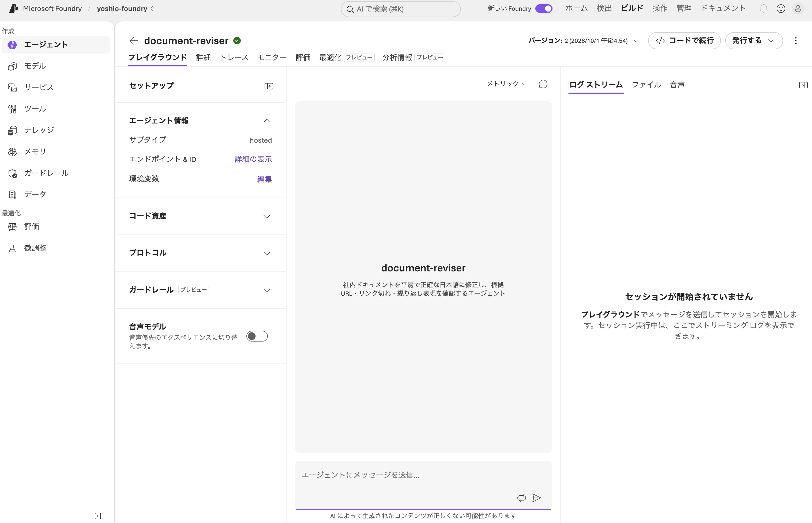Screen dimensions: 812x523
Task: Start a new chat with plus icon
Action: pos(543,84)
